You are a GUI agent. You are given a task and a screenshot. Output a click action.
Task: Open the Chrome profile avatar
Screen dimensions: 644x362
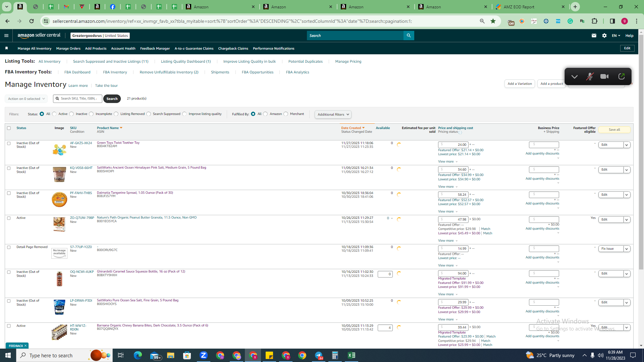point(625,21)
